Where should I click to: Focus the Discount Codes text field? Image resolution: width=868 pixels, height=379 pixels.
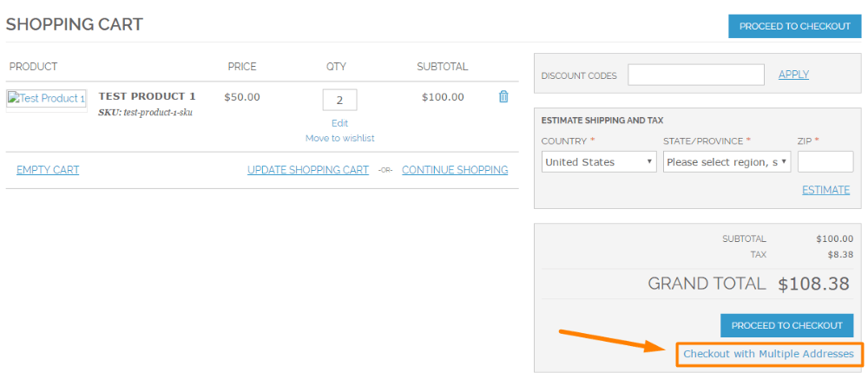point(695,75)
